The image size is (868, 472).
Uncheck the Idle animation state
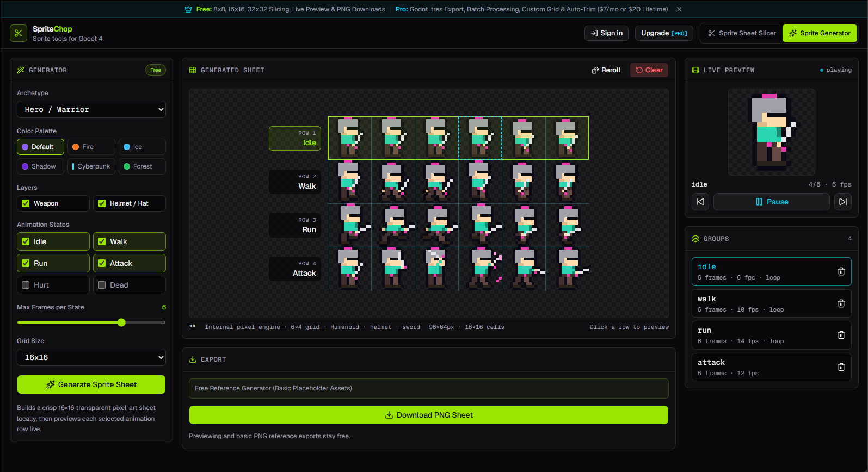point(26,241)
